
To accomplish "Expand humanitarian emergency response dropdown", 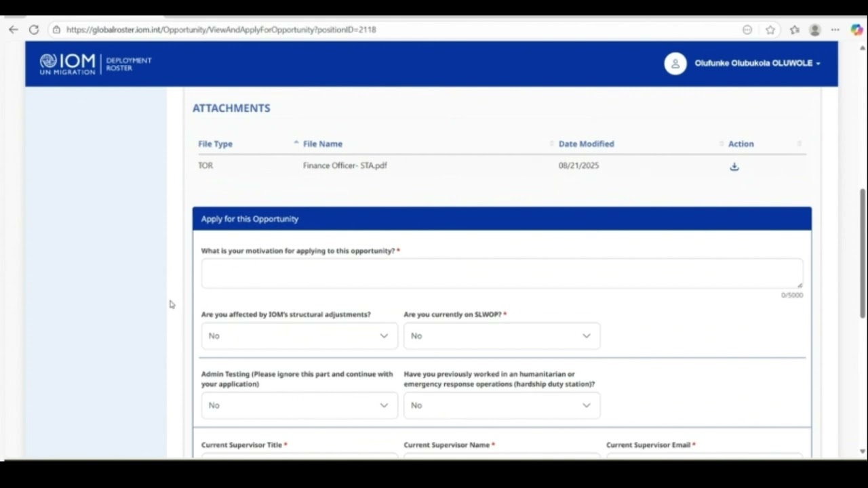I will pyautogui.click(x=502, y=405).
